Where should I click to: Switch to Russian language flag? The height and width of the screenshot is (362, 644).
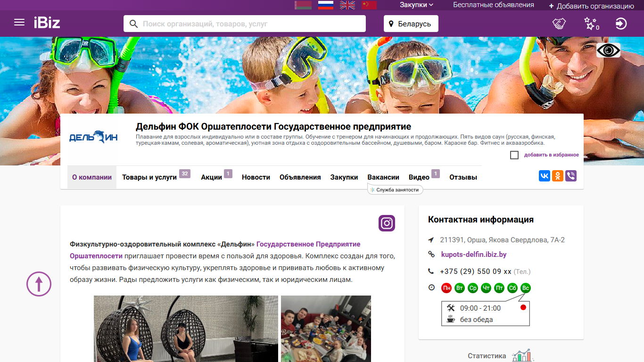326,5
